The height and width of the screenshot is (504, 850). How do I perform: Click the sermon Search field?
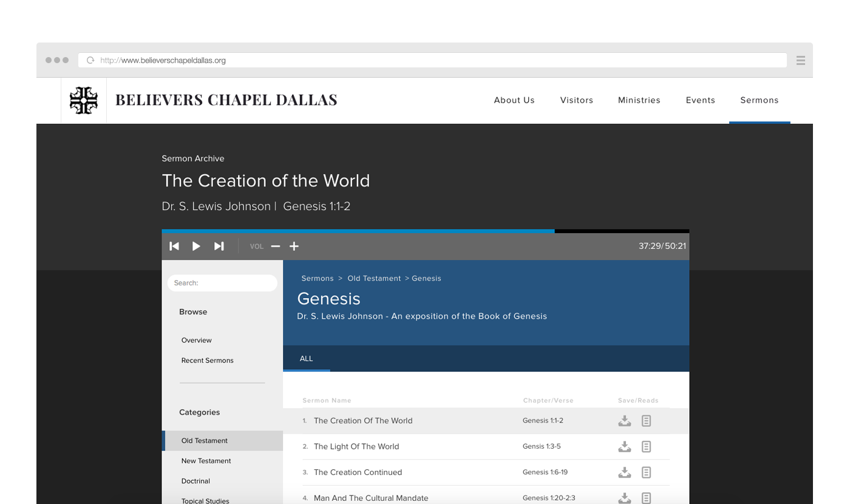coord(222,283)
